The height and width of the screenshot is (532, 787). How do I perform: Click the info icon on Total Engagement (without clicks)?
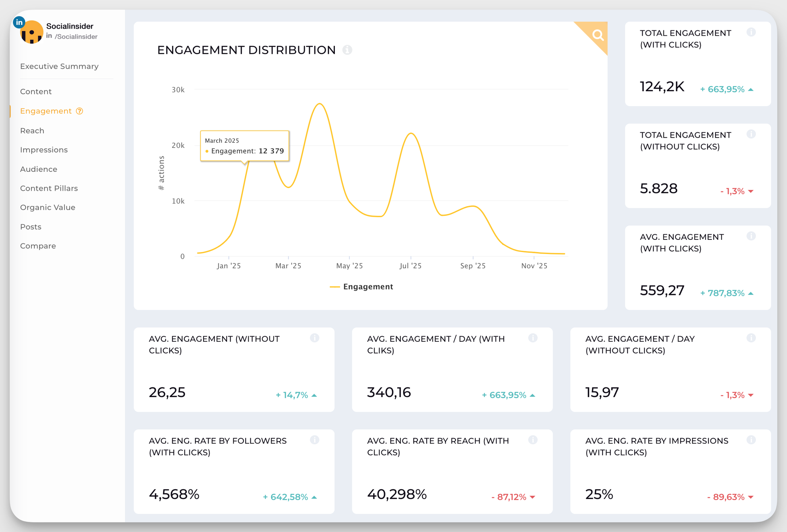(752, 134)
